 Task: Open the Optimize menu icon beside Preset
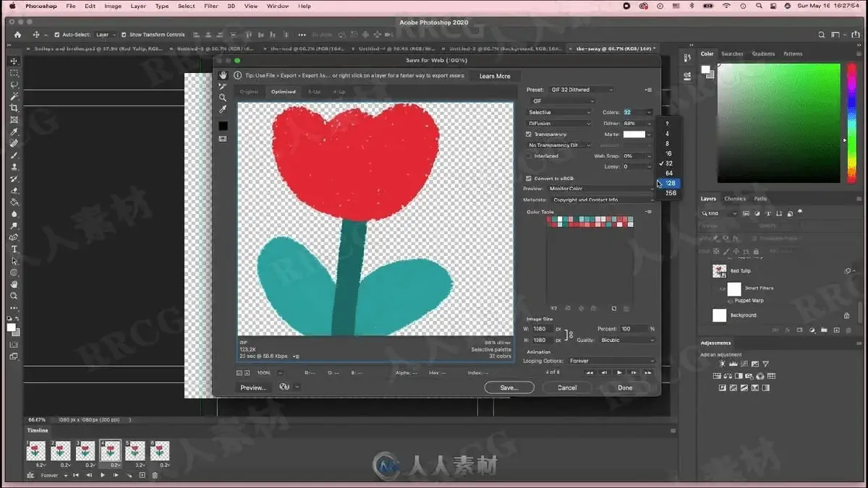[x=648, y=90]
